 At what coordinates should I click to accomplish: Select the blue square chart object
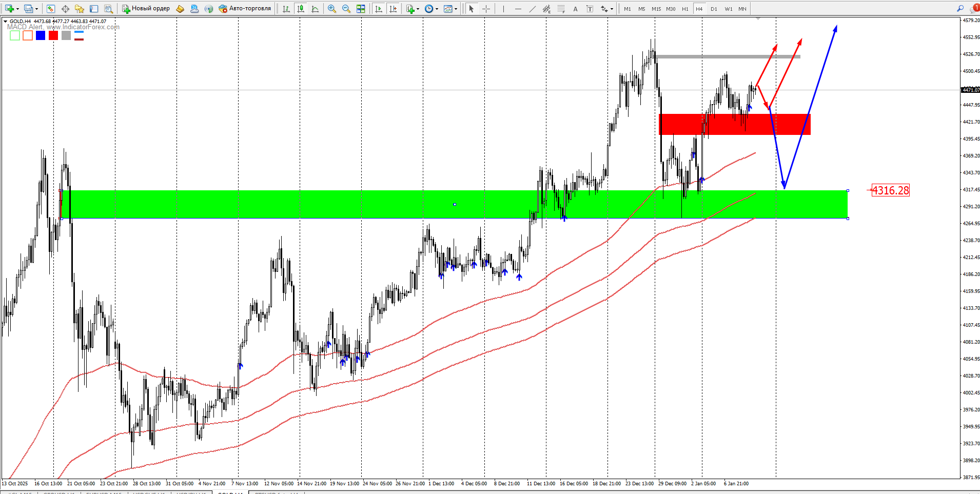click(x=41, y=35)
